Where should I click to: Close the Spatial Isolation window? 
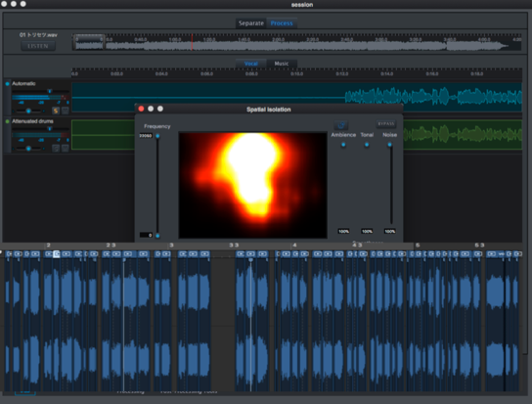click(141, 109)
